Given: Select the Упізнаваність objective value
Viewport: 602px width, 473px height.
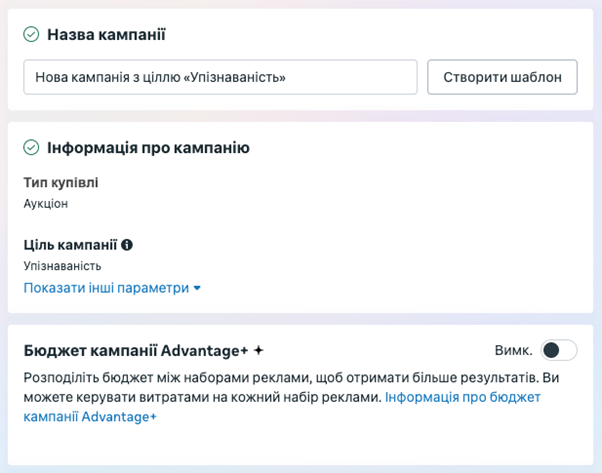Looking at the screenshot, I should point(62,266).
